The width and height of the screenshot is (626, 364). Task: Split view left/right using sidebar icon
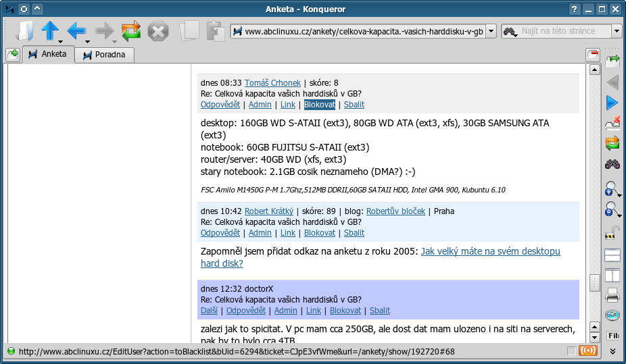(x=612, y=275)
